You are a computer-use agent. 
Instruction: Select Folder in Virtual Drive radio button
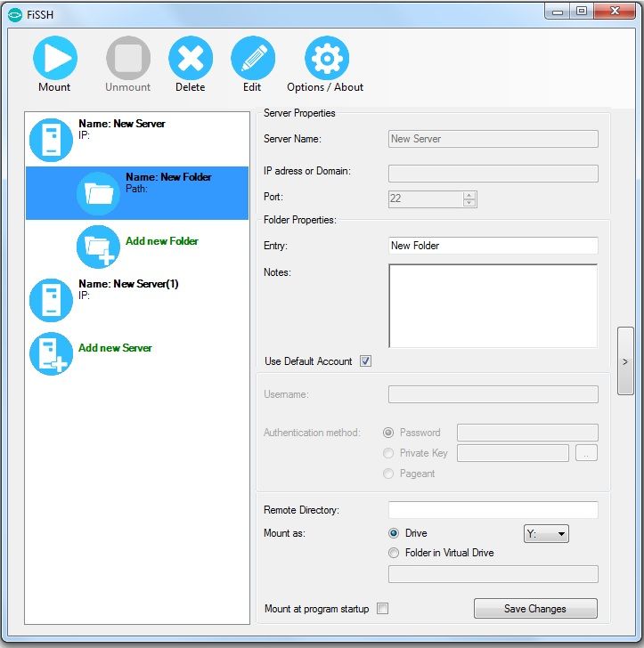(x=394, y=553)
